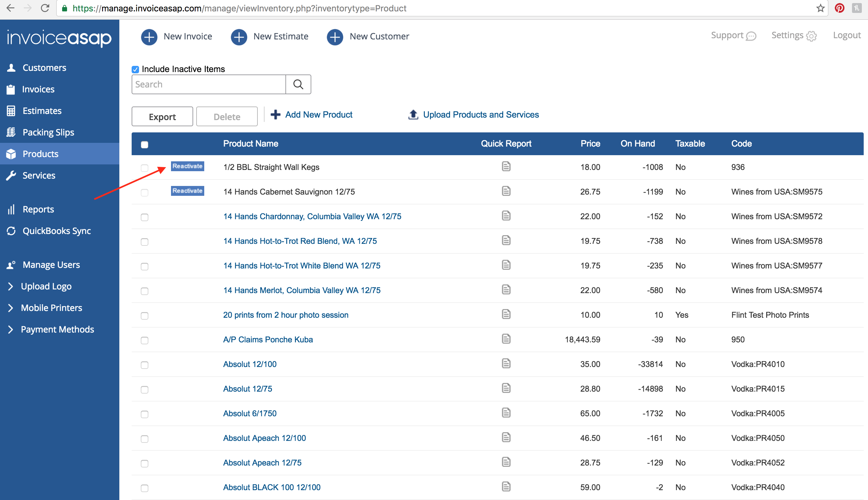Viewport: 868px width, 500px height.
Task: Bookmark page with the star icon
Action: tap(820, 8)
